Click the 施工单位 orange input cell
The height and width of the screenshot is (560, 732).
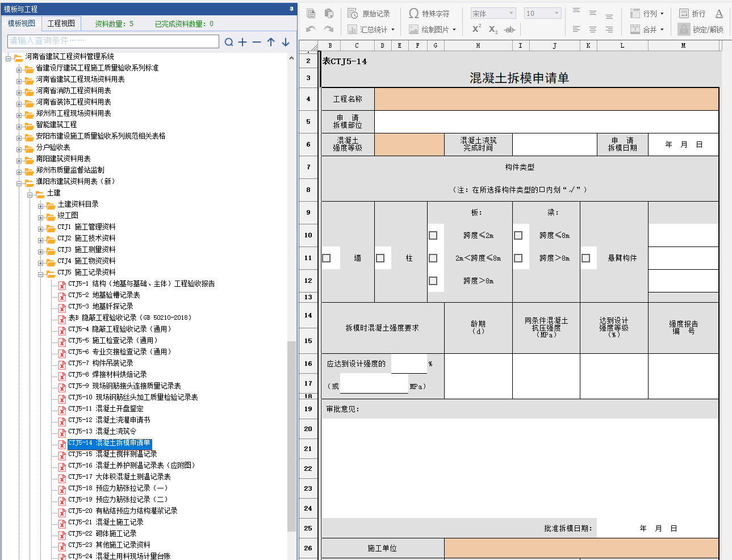click(581, 548)
